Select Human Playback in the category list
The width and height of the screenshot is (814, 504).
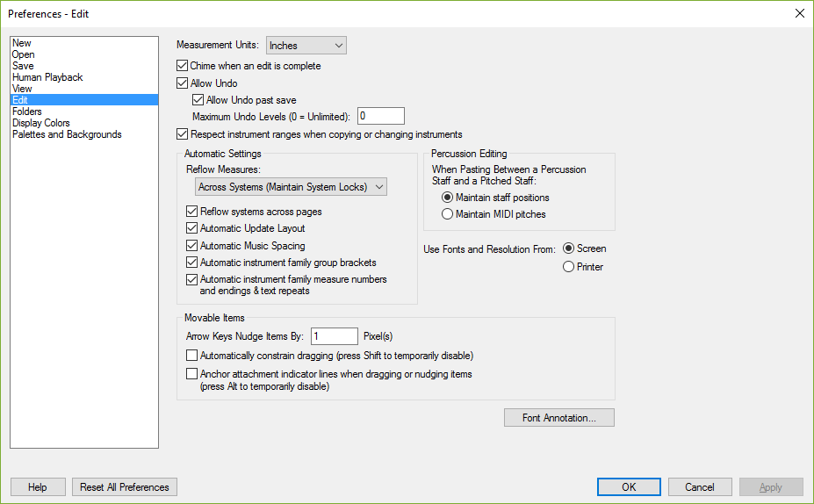[x=47, y=77]
